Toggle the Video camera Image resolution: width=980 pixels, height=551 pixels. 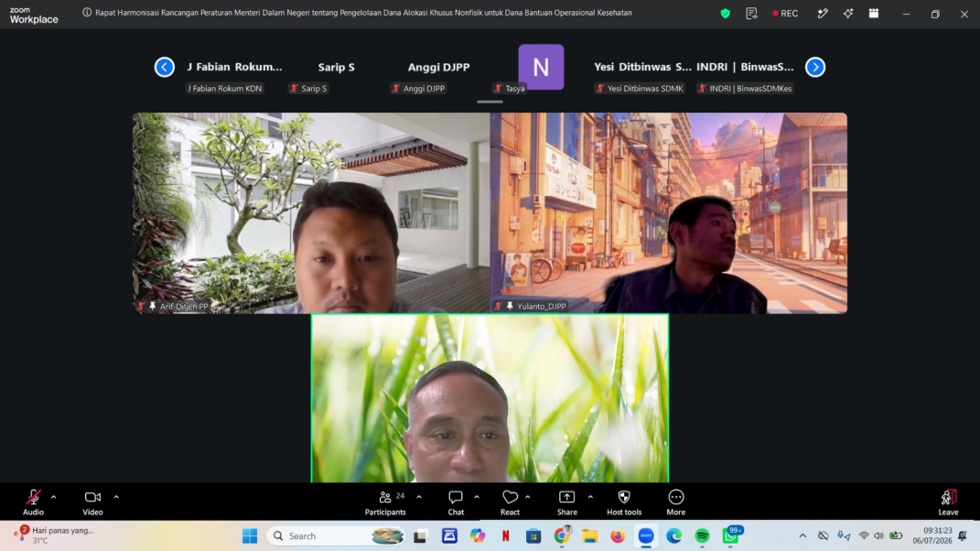[x=92, y=502]
